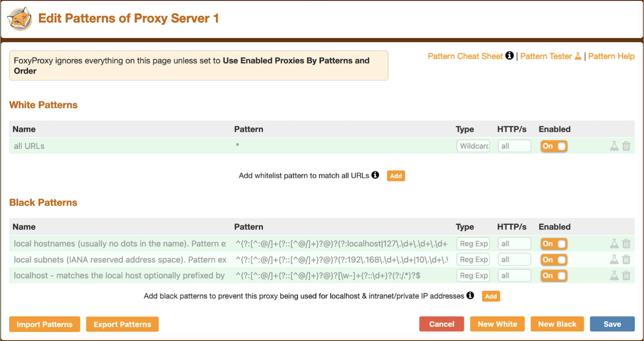Test the local hostnames pattern flask icon

click(614, 244)
